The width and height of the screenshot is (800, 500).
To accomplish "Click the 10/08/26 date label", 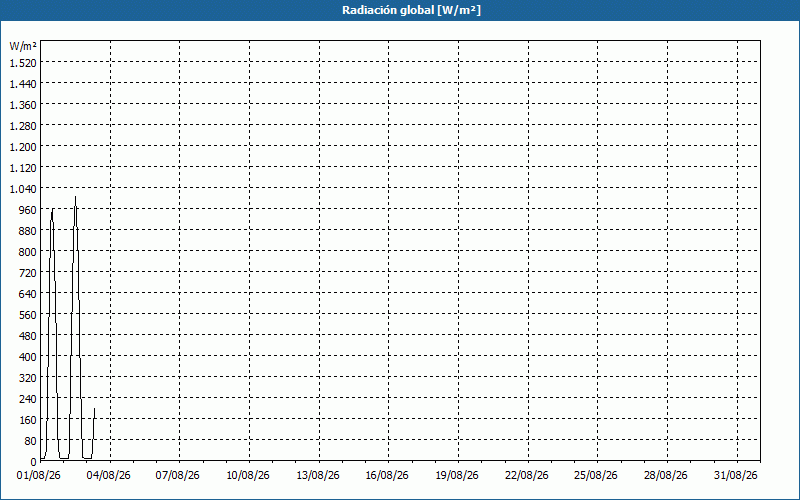I will click(x=248, y=476).
